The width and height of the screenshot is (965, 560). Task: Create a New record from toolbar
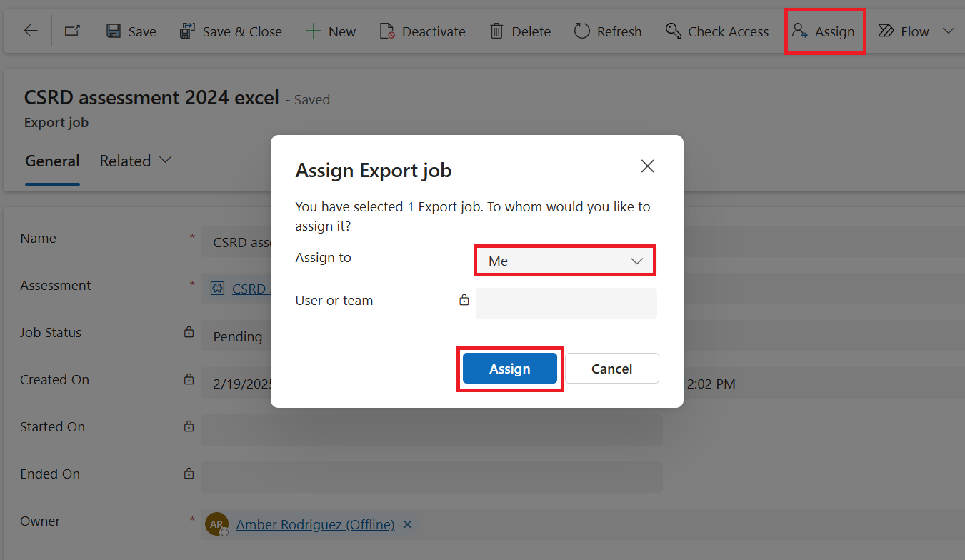tap(331, 31)
